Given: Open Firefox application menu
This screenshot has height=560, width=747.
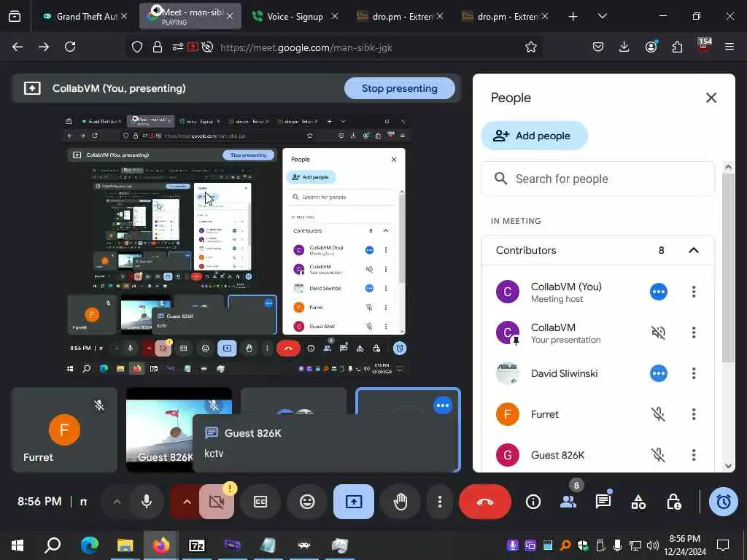Looking at the screenshot, I should point(729,47).
